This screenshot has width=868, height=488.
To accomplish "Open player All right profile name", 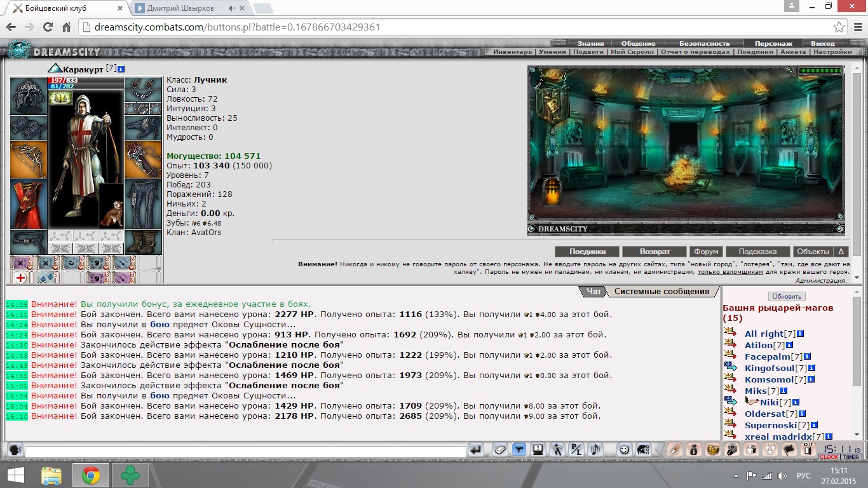I will [x=764, y=334].
